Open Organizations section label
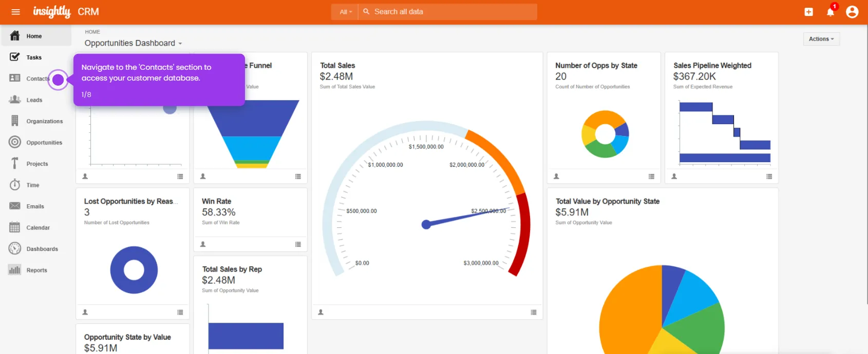868x354 pixels. [45, 121]
